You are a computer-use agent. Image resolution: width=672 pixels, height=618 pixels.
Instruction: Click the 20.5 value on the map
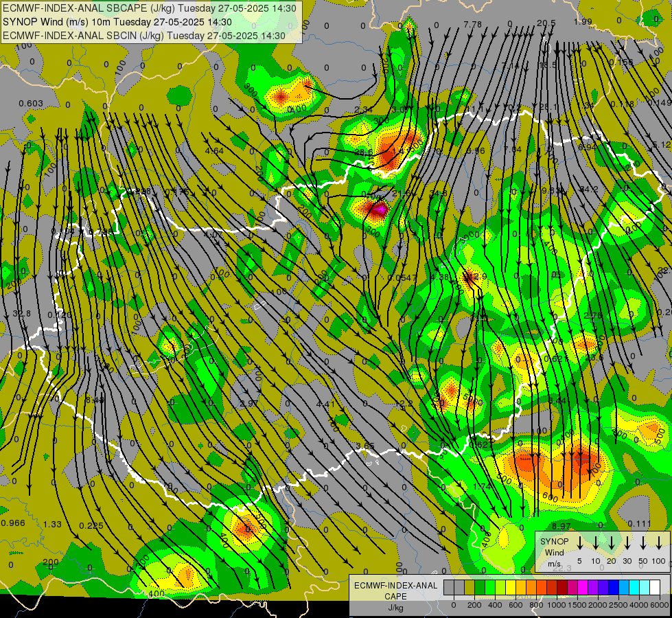[x=546, y=23]
